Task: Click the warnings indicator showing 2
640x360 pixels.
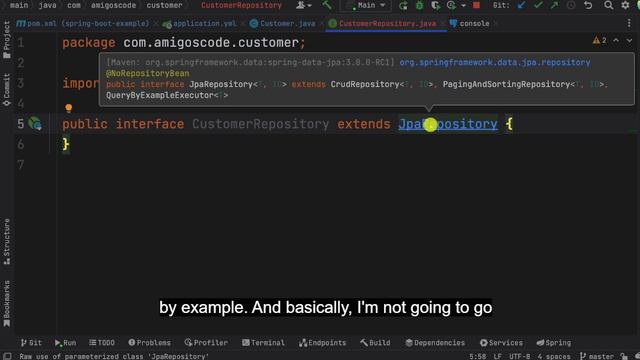Action: [600, 40]
